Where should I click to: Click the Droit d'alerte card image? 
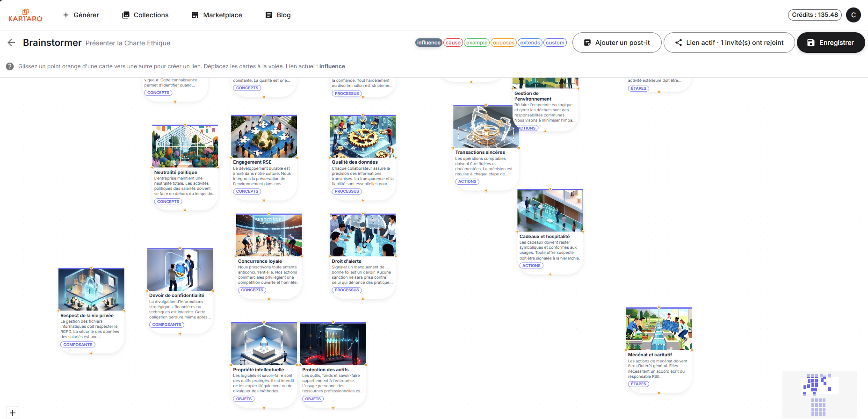point(362,235)
